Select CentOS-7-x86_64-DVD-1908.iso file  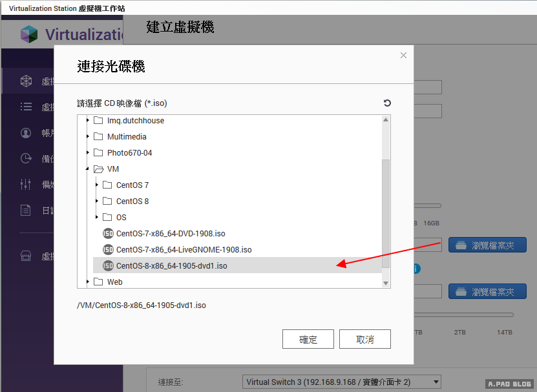[x=170, y=234]
